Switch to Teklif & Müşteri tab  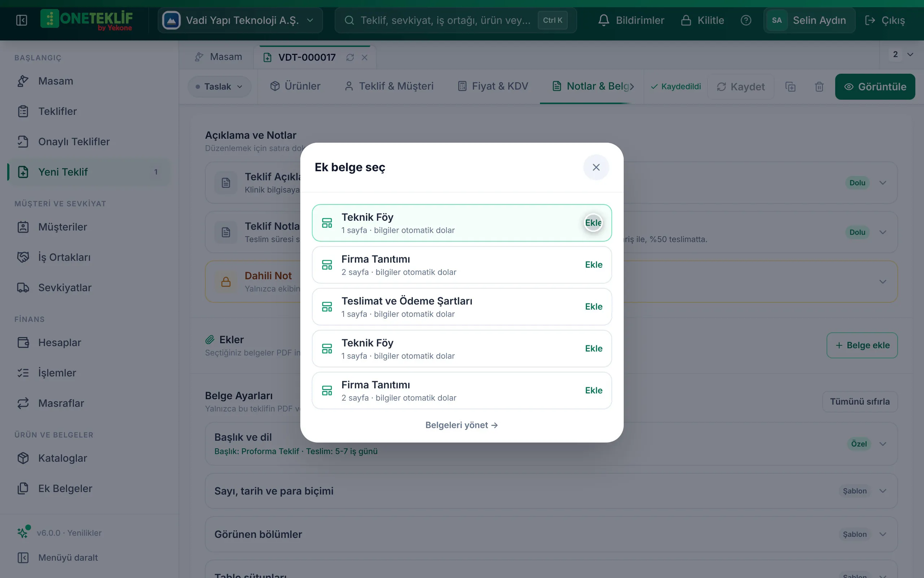pyautogui.click(x=389, y=86)
